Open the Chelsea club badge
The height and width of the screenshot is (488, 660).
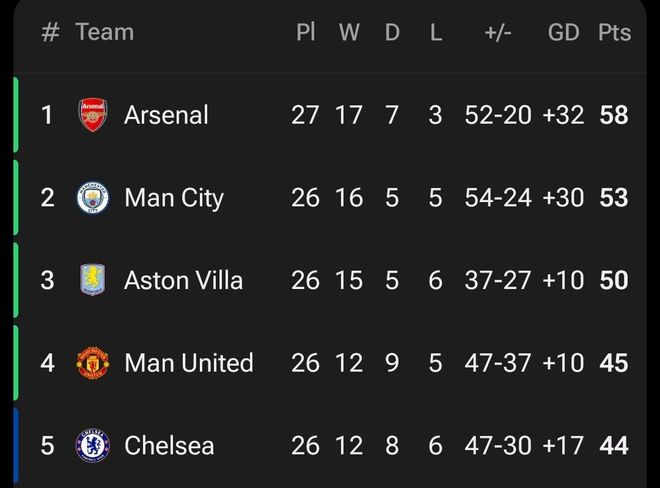click(x=93, y=445)
